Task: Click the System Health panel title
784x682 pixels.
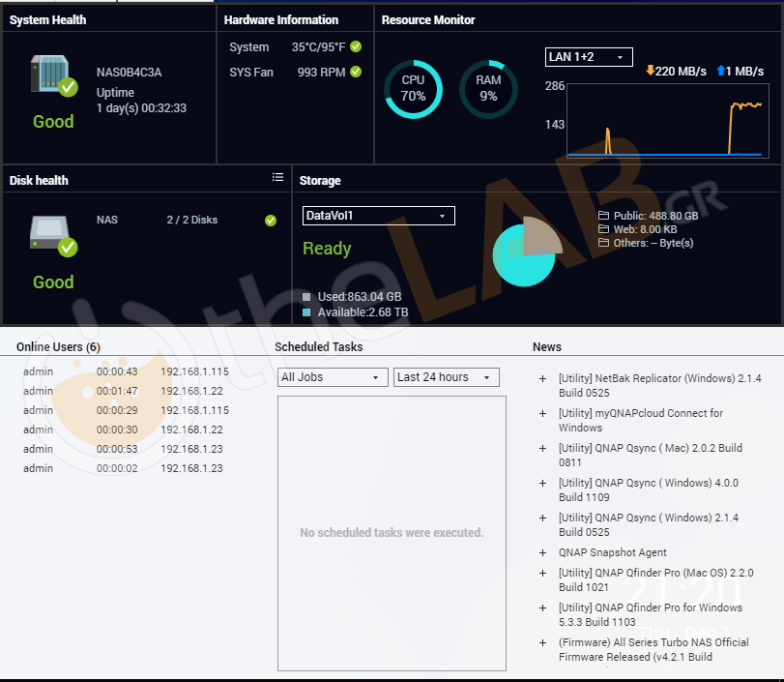Action: pyautogui.click(x=47, y=20)
